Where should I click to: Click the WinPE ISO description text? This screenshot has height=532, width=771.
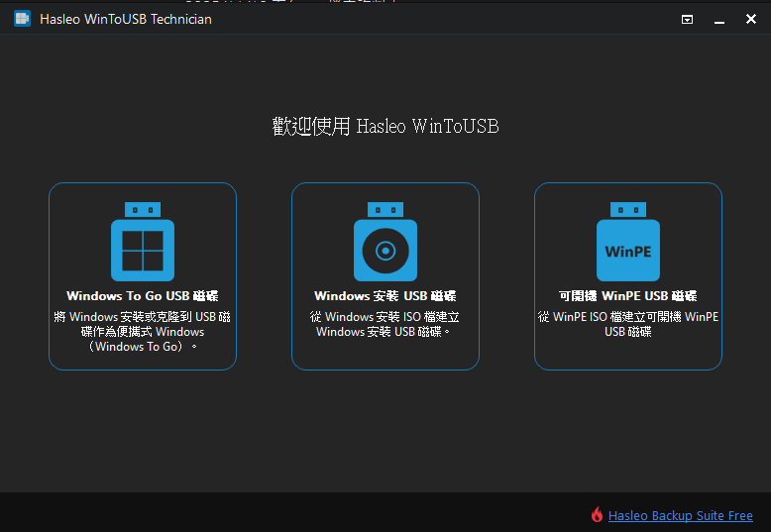(x=628, y=324)
